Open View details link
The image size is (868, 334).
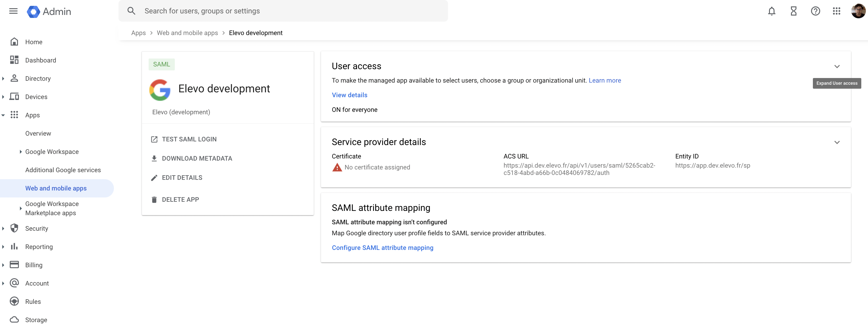(349, 95)
